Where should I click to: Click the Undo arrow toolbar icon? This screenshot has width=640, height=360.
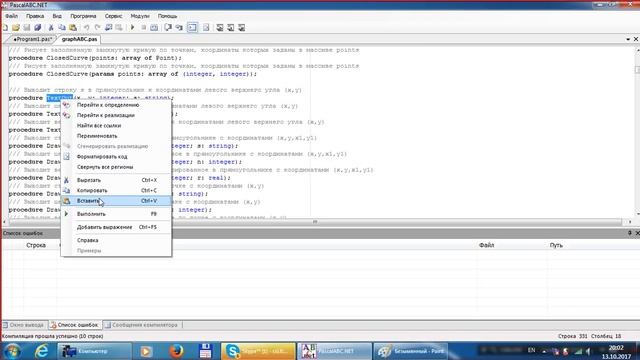pos(87,28)
